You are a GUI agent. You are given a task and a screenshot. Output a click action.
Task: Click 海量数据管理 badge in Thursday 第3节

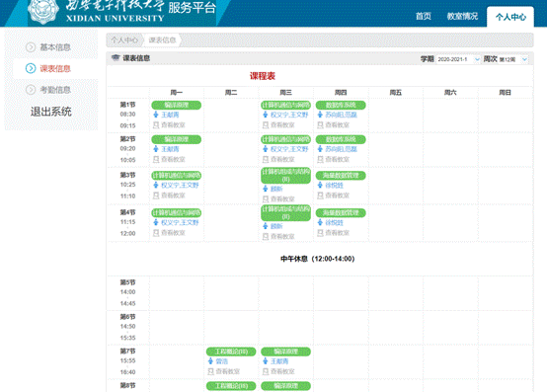click(341, 176)
